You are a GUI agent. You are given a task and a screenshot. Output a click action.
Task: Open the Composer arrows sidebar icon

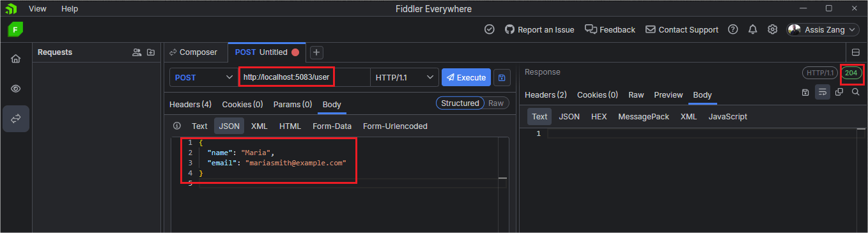point(16,119)
